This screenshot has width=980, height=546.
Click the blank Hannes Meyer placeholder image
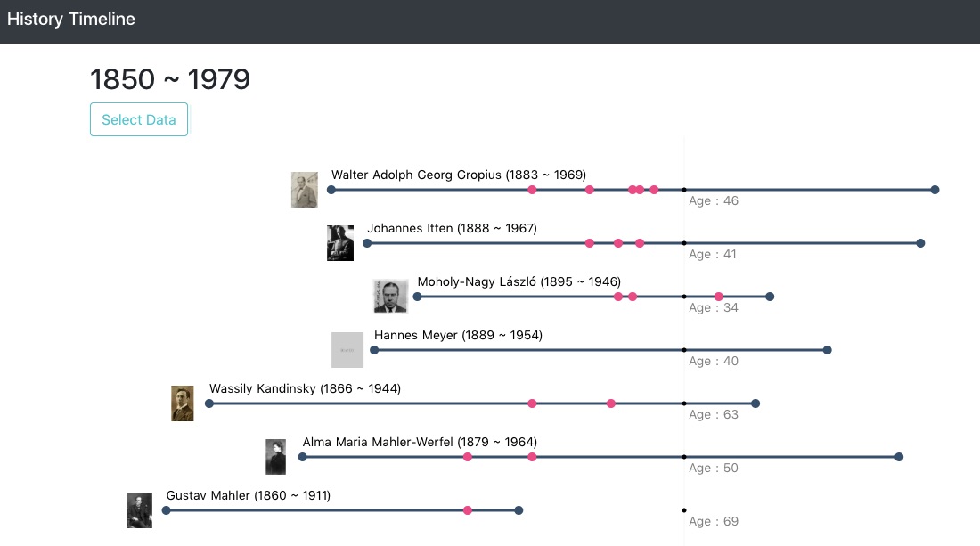[x=347, y=349]
